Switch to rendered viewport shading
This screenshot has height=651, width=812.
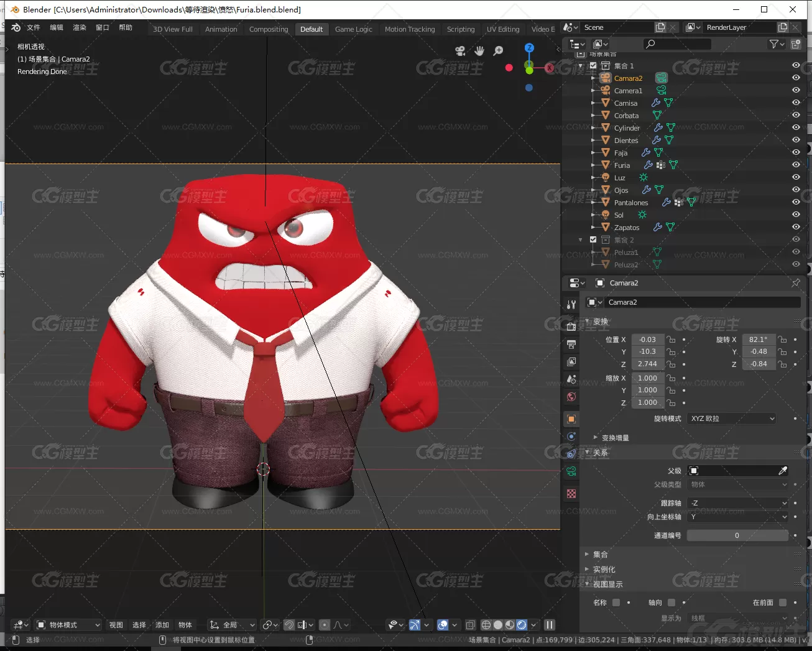[x=522, y=625]
